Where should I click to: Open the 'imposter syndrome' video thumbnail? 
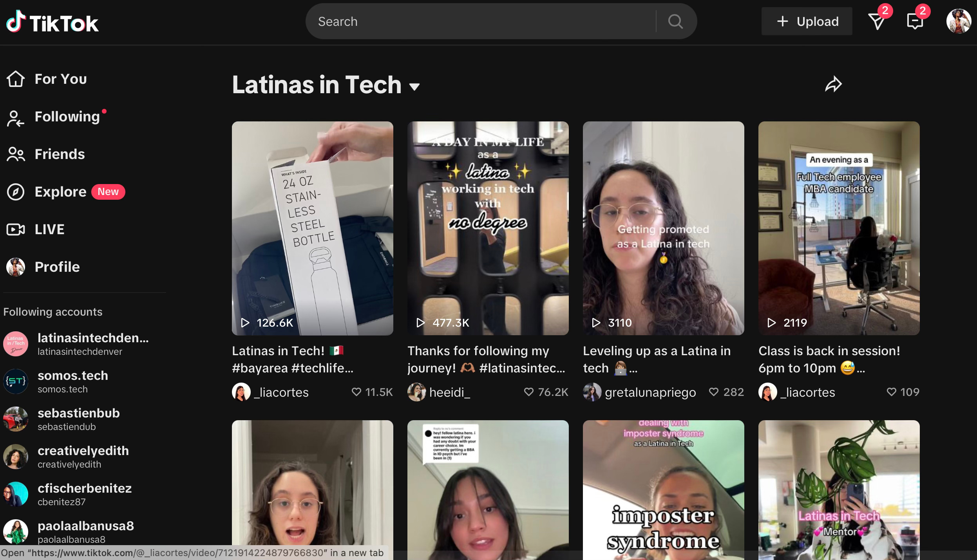[664, 490]
